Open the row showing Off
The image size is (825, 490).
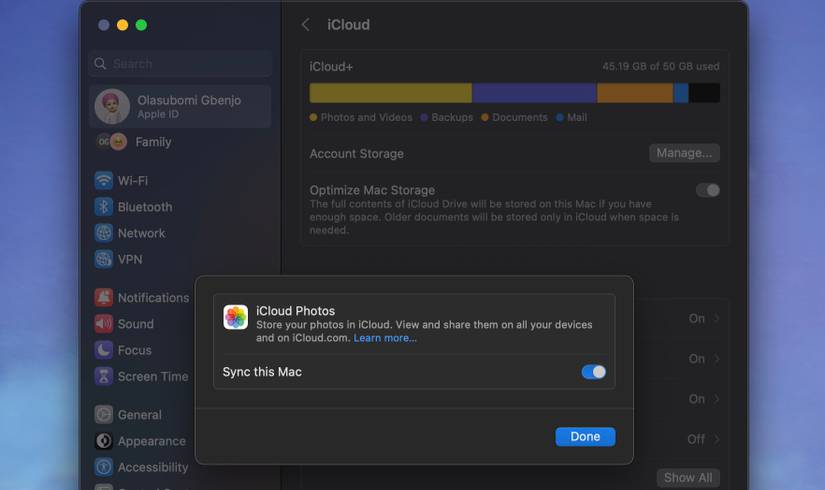[x=703, y=439]
